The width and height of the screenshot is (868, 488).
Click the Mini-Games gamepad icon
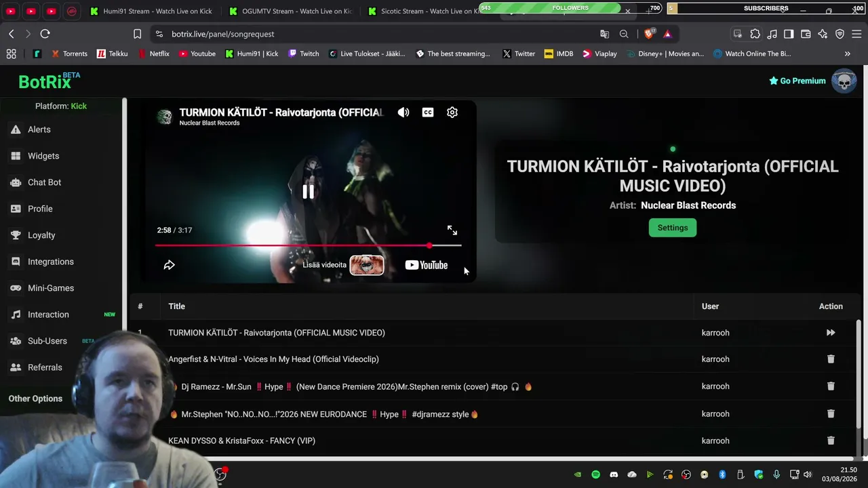pyautogui.click(x=16, y=288)
